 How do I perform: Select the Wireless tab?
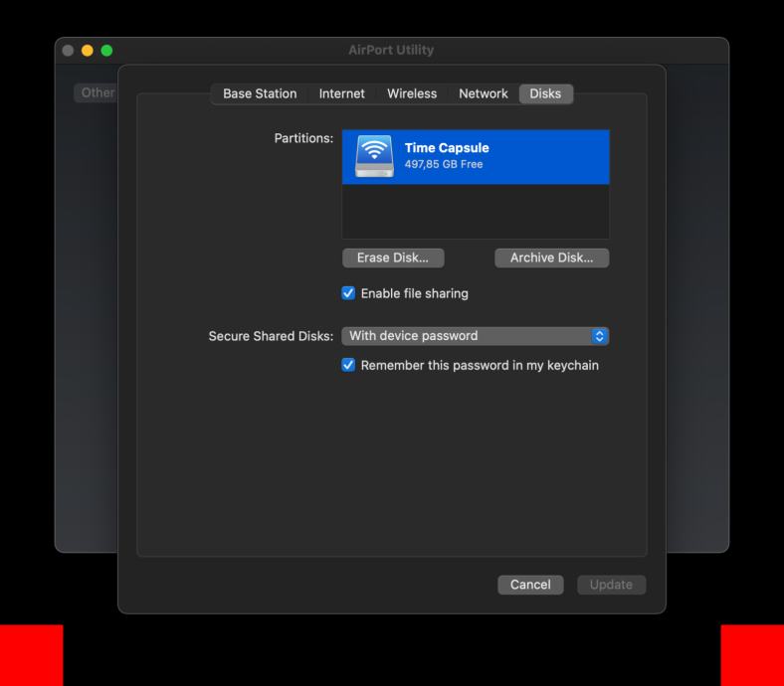tap(412, 93)
